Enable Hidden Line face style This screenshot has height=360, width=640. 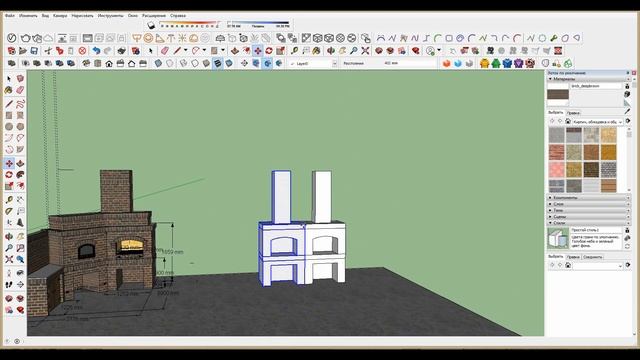[x=195, y=63]
